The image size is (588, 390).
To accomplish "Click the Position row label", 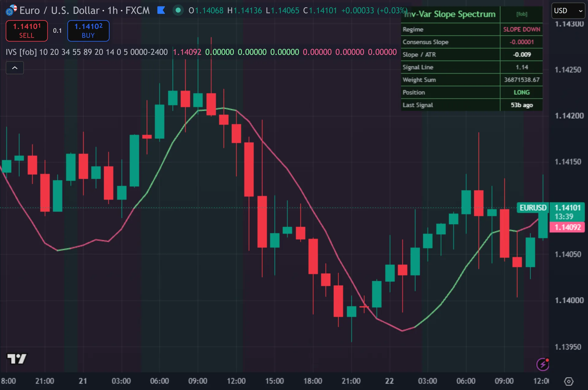I will click(x=414, y=92).
